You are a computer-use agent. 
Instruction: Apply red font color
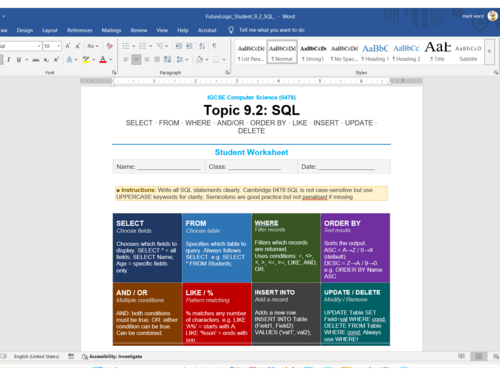pos(103,60)
